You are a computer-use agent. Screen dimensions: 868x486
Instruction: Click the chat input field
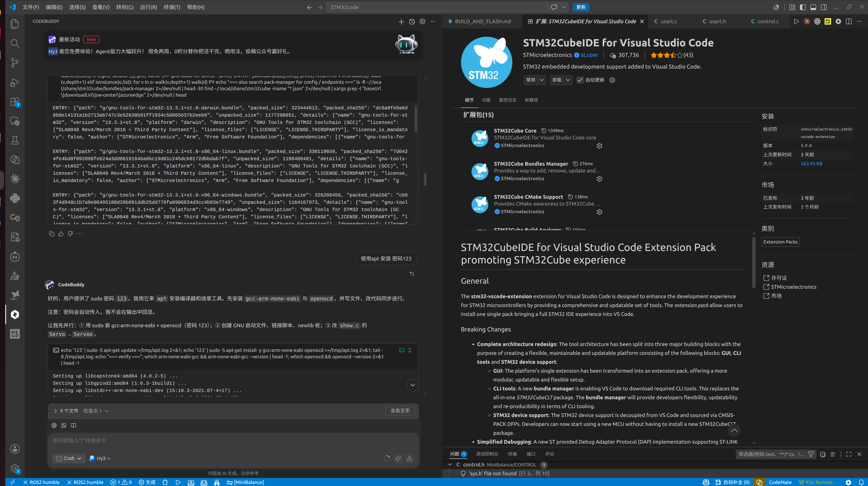233,441
